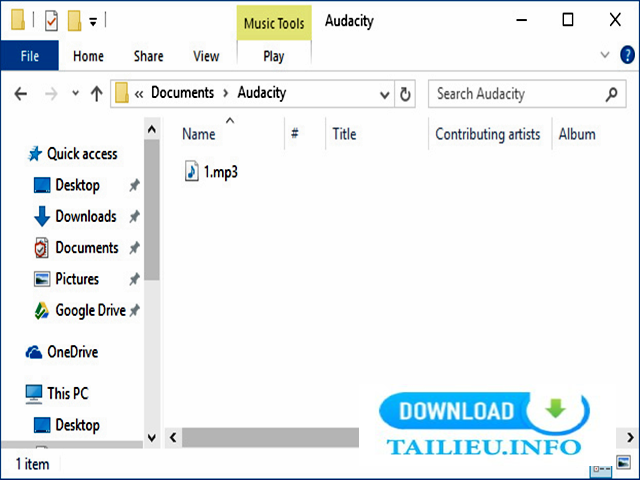640x480 pixels.
Task: Select the View ribbon tab
Action: coord(206,56)
